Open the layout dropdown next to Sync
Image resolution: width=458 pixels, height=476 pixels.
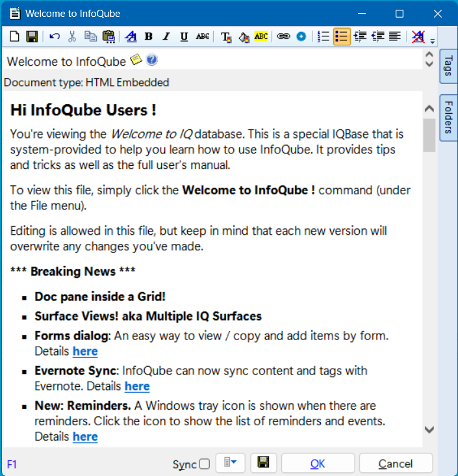click(x=230, y=463)
